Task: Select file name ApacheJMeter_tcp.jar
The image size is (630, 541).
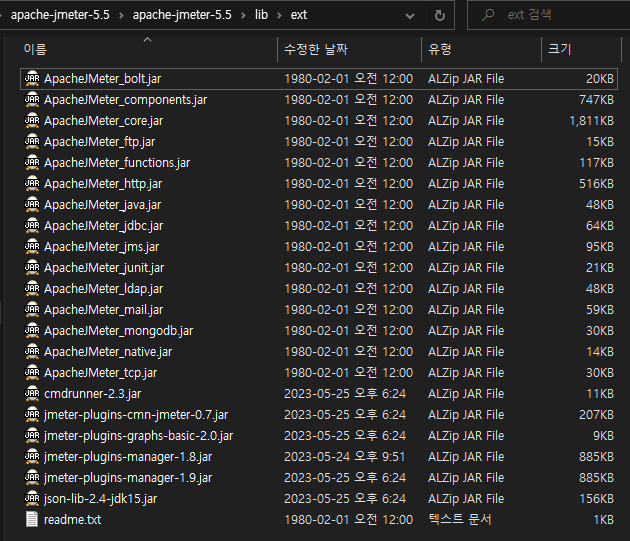Action: 100,373
